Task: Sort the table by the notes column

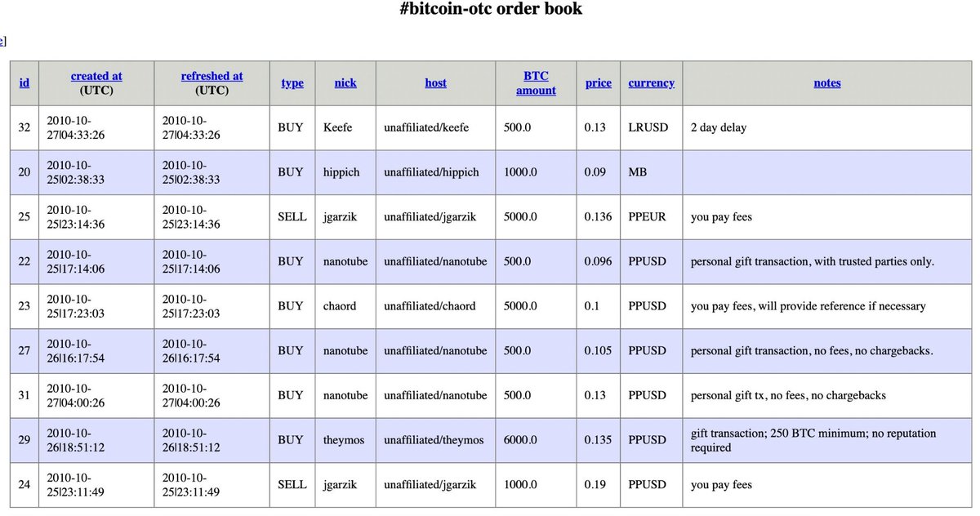Action: tap(827, 82)
